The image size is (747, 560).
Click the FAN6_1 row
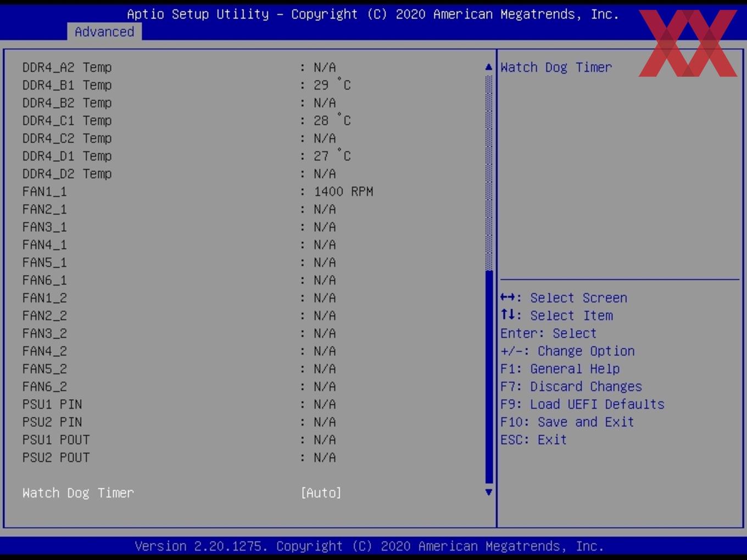(x=179, y=280)
